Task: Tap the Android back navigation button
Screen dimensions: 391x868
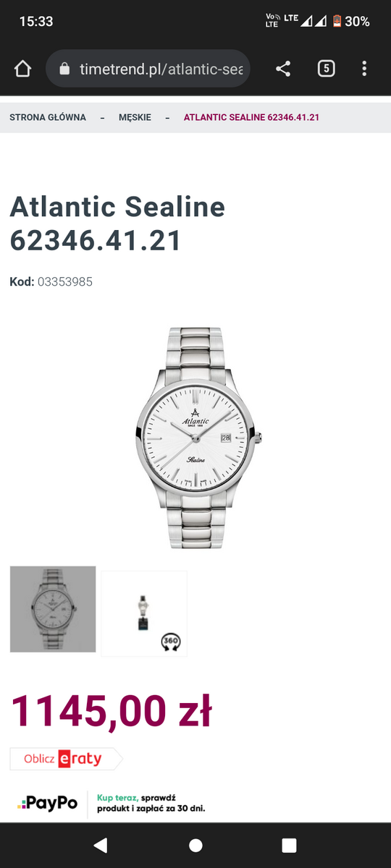Action: point(101,845)
